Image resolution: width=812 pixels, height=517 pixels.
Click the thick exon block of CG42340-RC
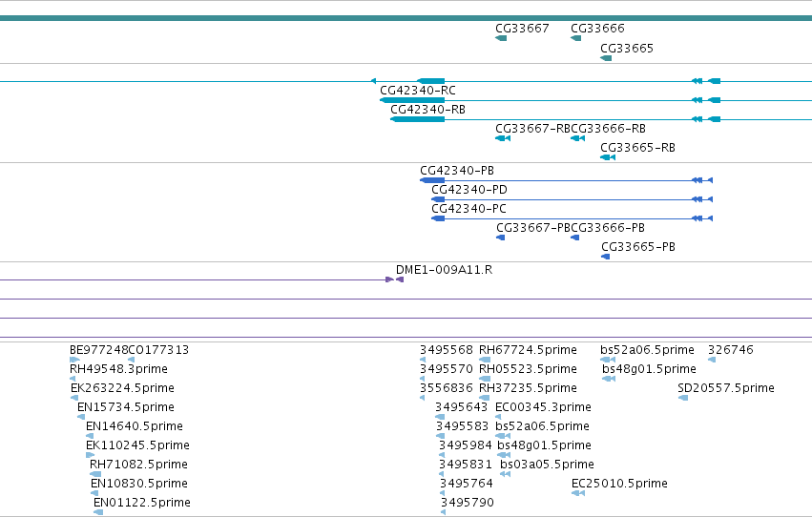(412, 100)
